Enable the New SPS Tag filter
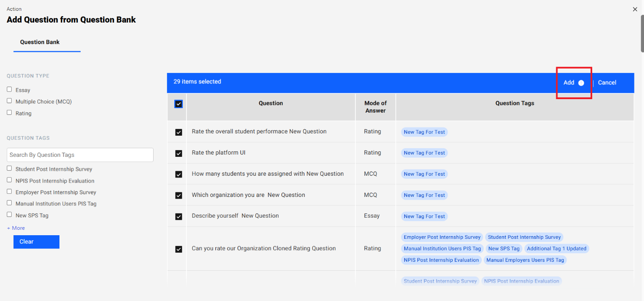Screen dimensions: 644x301 [x=9, y=215]
